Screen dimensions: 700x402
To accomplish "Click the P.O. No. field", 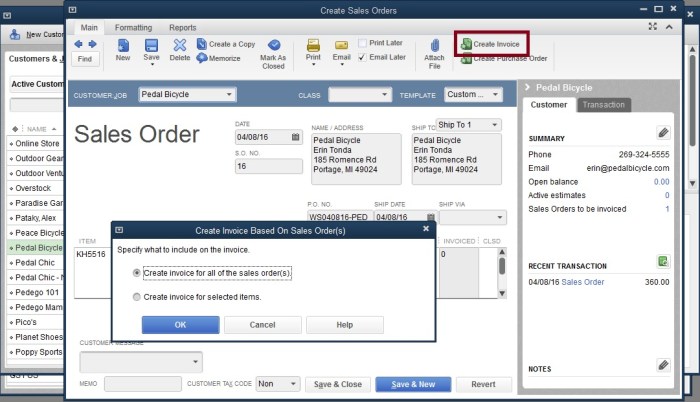I will pyautogui.click(x=339, y=217).
